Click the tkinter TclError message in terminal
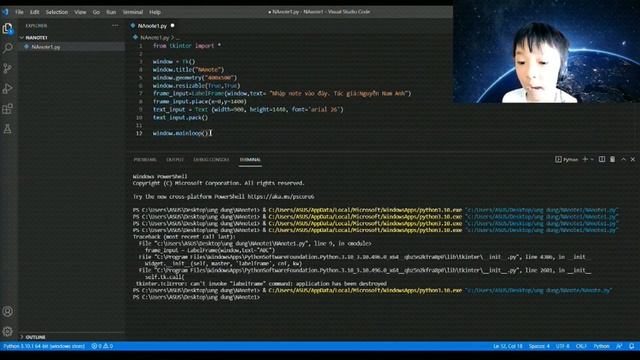640x360 pixels. click(x=261, y=284)
